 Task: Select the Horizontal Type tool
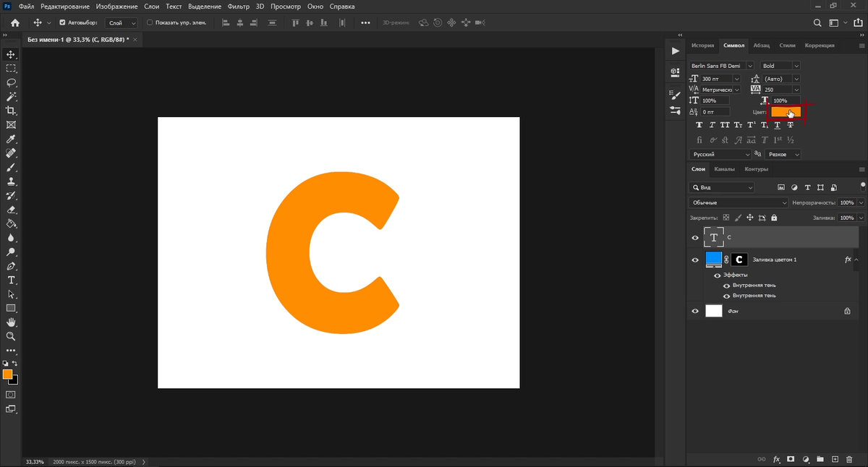(11, 280)
